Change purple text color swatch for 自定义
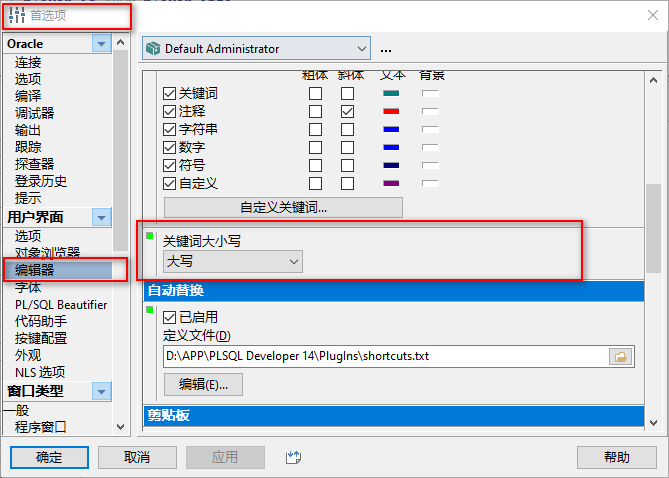The height and width of the screenshot is (478, 669). point(391,184)
